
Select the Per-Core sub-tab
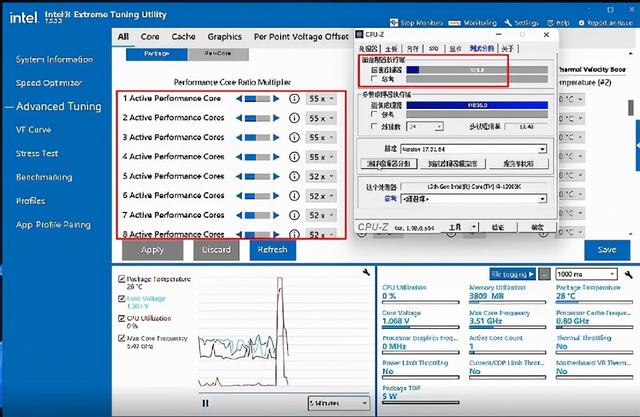218,54
